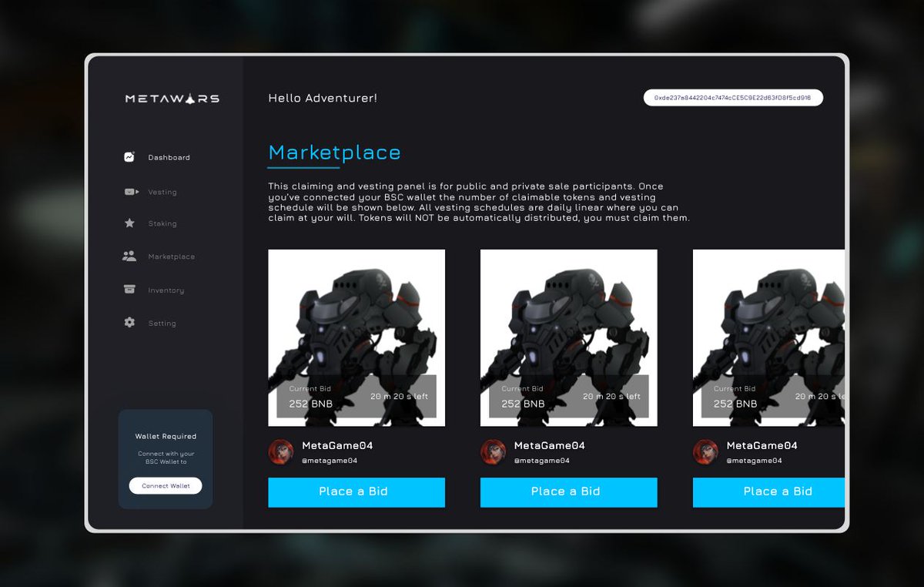Viewport: 924px width, 587px height.
Task: Place a Bid on the third mech card
Action: tap(768, 492)
